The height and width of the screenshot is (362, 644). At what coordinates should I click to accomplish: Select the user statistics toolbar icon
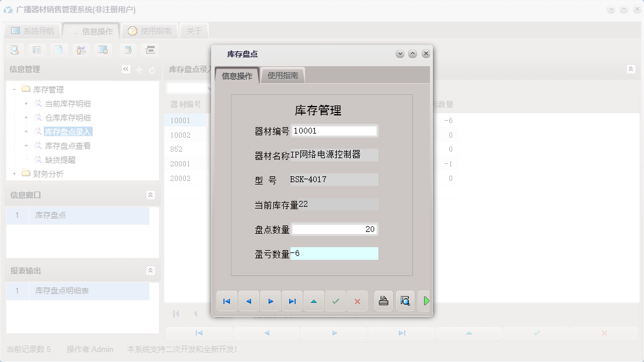coord(82,50)
